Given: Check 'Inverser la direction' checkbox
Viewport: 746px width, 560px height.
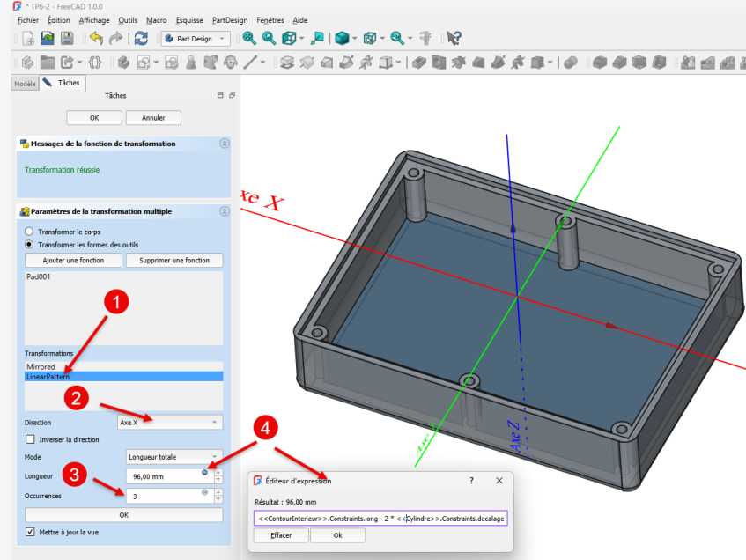Looking at the screenshot, I should pyautogui.click(x=30, y=439).
